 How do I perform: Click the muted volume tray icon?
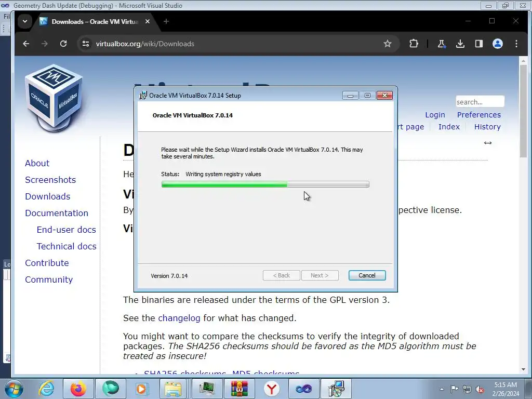[480, 389]
